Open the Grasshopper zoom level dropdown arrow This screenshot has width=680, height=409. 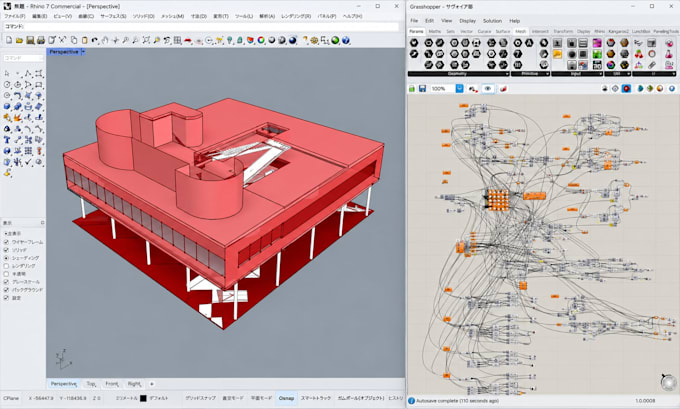click(459, 88)
